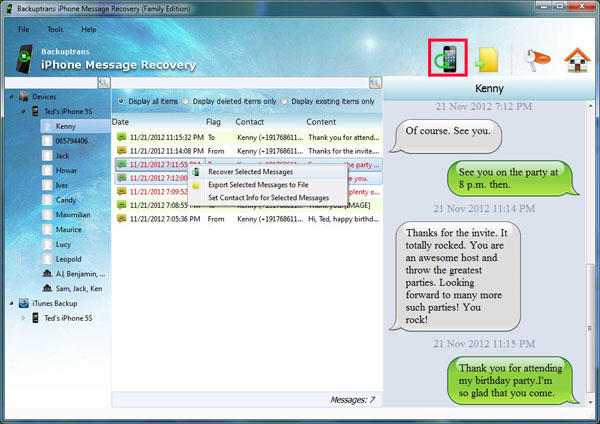Open the File menu

click(24, 29)
